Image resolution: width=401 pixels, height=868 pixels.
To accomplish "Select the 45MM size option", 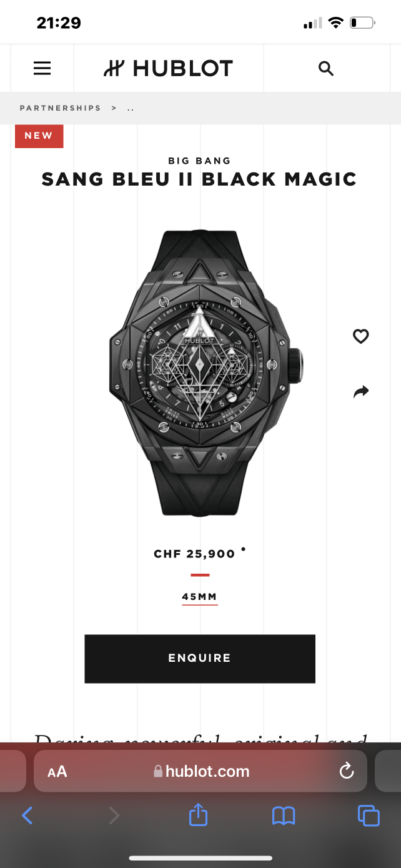I will pos(200,597).
